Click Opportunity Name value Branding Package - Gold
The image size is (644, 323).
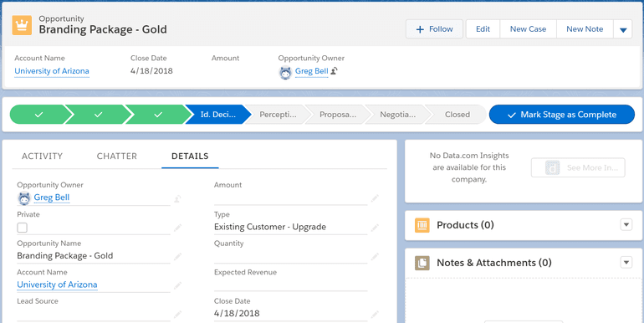[x=65, y=255]
